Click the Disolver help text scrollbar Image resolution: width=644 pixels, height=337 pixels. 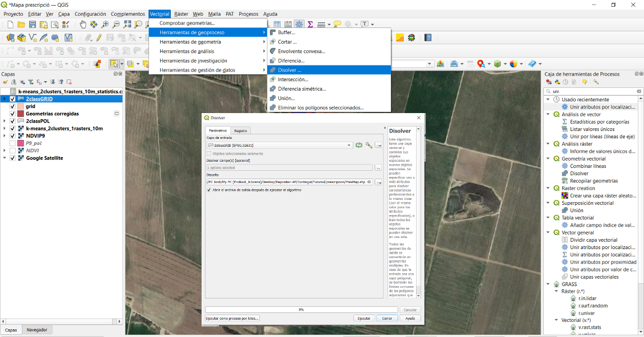(x=418, y=212)
